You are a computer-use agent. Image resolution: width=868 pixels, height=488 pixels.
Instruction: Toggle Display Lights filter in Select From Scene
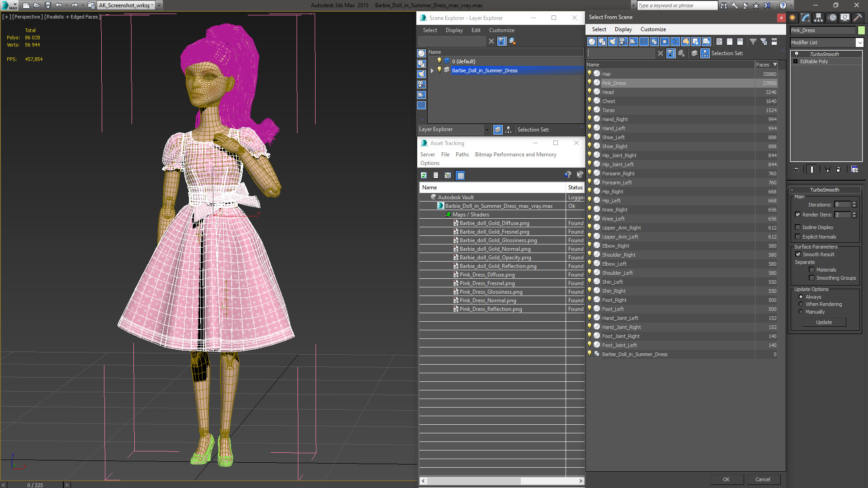[x=613, y=42]
